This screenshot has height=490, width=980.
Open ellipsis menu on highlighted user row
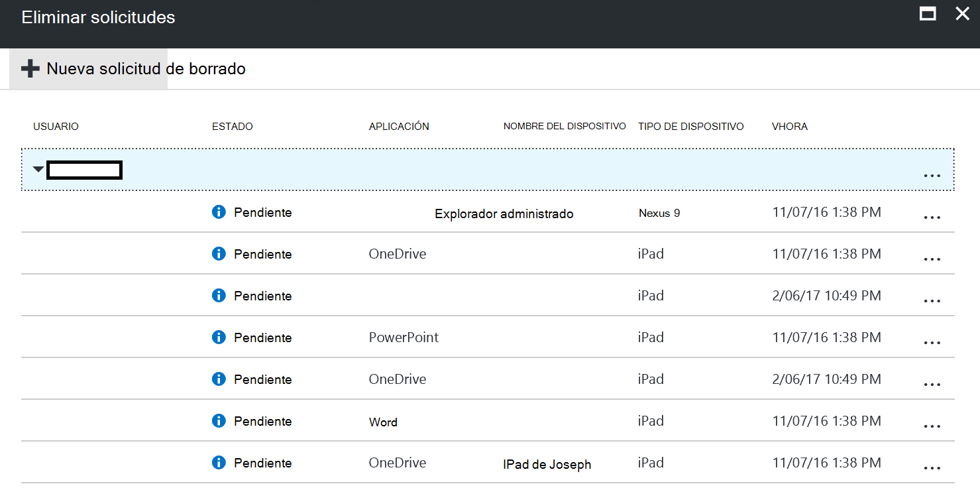pyautogui.click(x=932, y=176)
